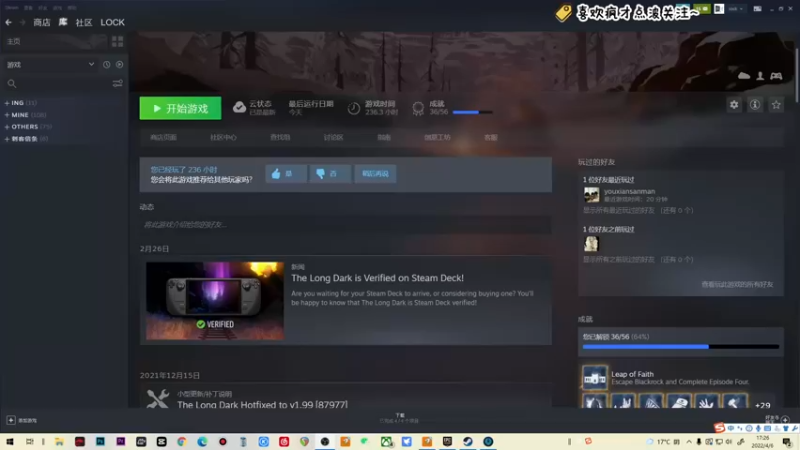The image size is (800, 450).
Task: Open the advanced filter sliders icon
Action: [117, 84]
